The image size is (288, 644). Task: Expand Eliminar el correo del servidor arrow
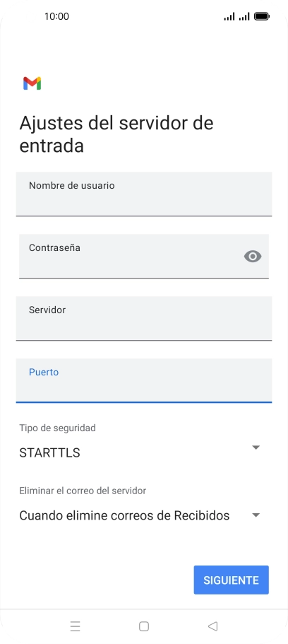pyautogui.click(x=256, y=515)
